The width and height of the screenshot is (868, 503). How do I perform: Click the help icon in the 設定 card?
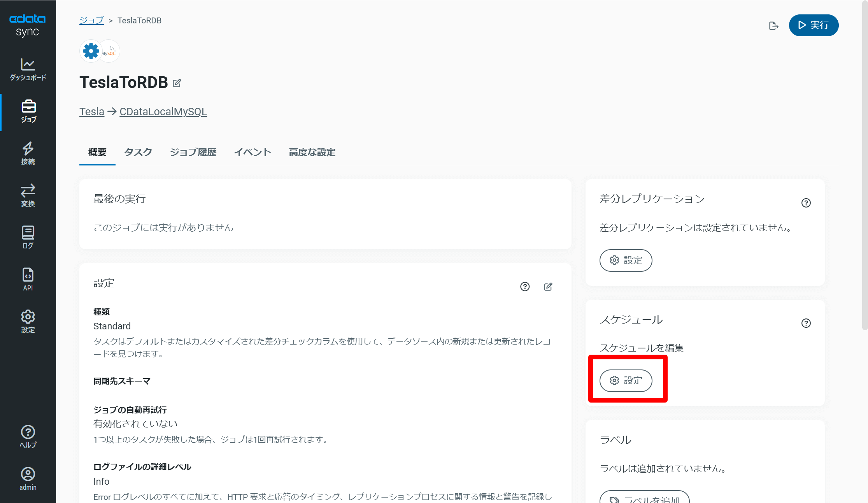coord(525,287)
